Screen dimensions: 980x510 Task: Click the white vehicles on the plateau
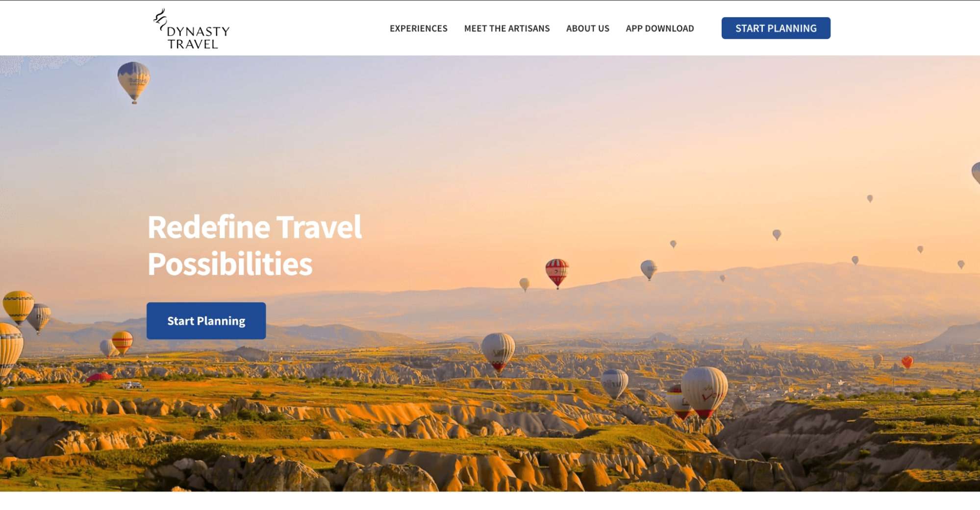tap(132, 385)
